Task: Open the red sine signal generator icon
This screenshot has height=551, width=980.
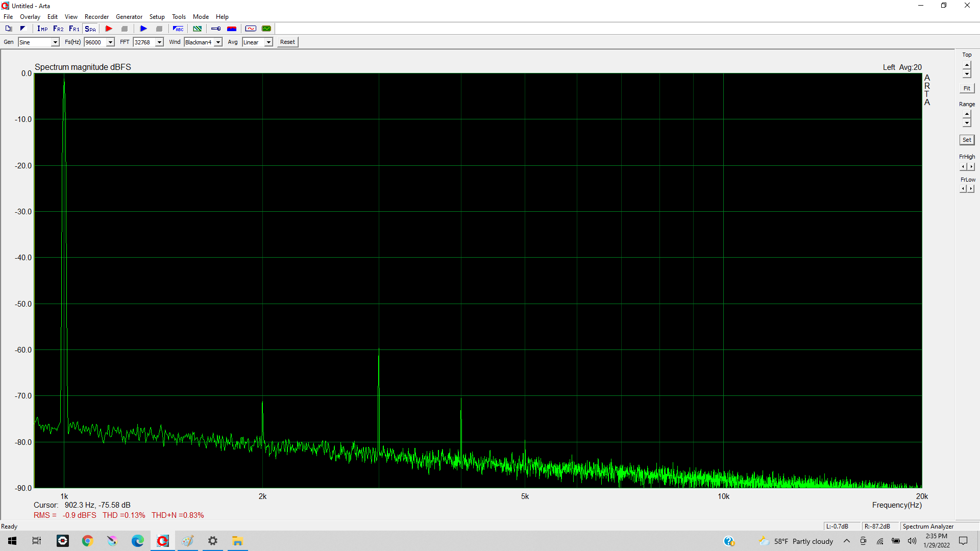Action: tap(251, 29)
